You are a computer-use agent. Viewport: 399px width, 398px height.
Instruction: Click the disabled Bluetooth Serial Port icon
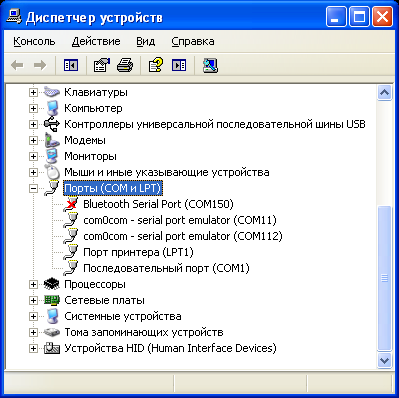[71, 204]
